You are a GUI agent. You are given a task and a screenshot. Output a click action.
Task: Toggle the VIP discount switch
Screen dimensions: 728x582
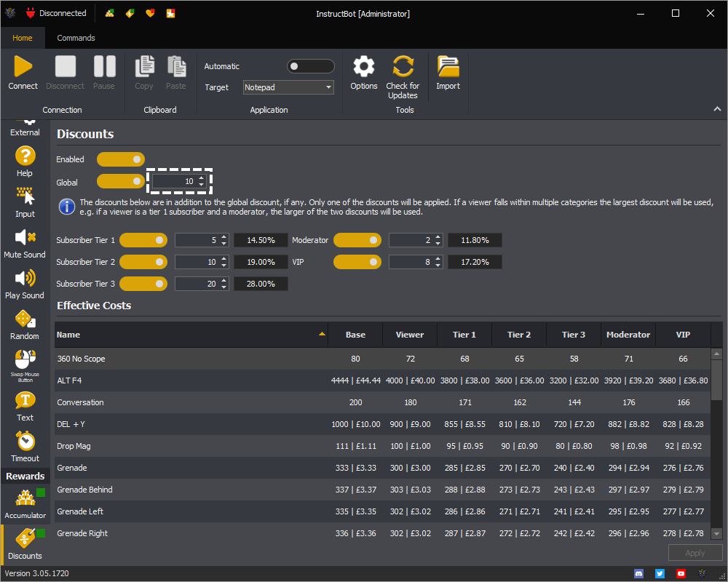(357, 262)
